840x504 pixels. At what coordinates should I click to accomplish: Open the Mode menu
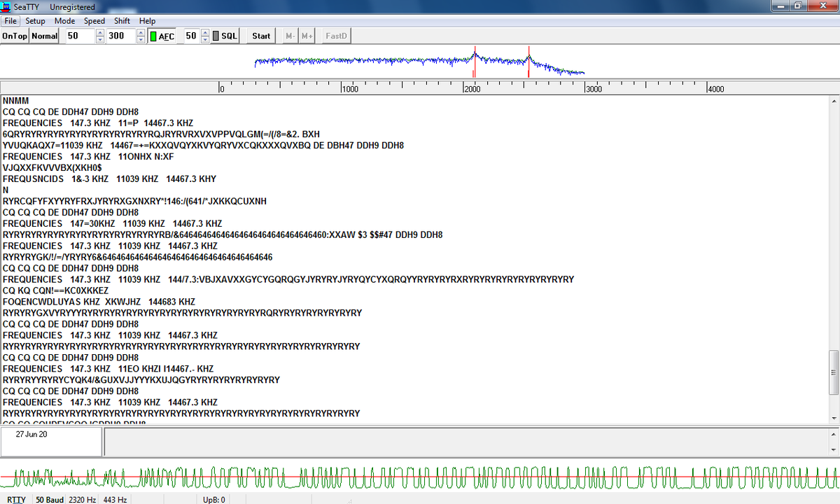pos(64,21)
